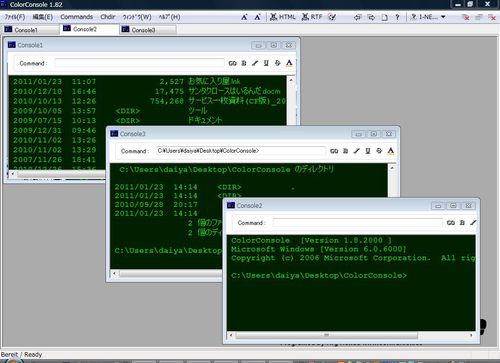Open the question mark help icon
500x363 pixels.
tap(397, 17)
